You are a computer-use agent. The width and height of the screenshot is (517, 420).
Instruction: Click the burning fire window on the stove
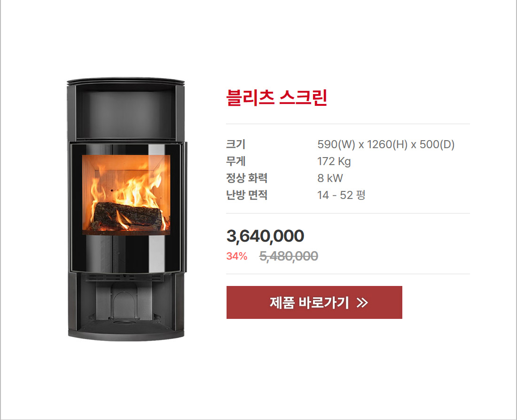[x=126, y=195]
